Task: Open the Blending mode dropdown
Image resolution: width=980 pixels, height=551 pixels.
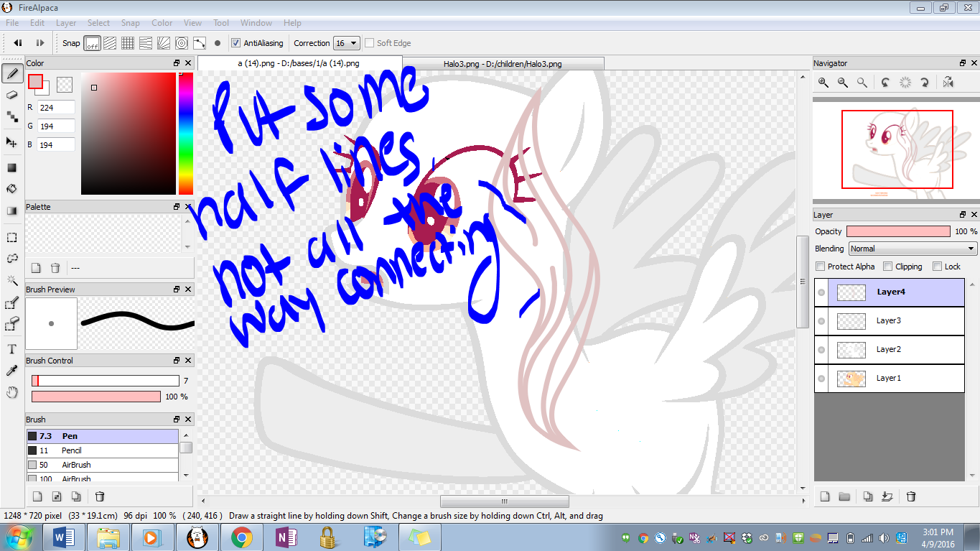Action: click(x=913, y=249)
